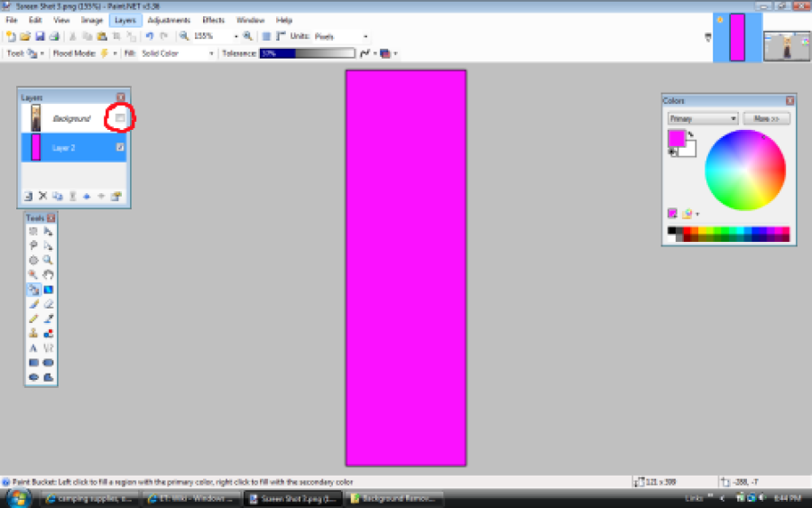Select the Line/Curve tool
The image size is (812, 508).
tap(48, 348)
